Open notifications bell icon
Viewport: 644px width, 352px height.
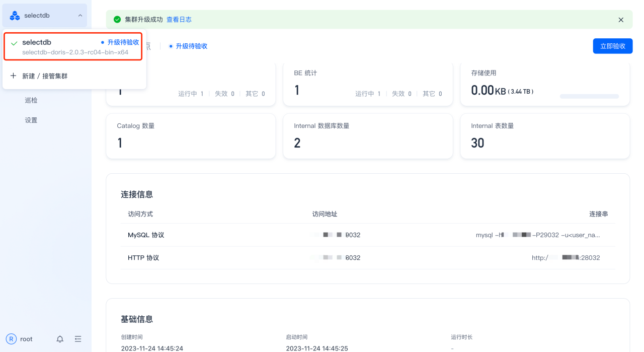pos(60,339)
